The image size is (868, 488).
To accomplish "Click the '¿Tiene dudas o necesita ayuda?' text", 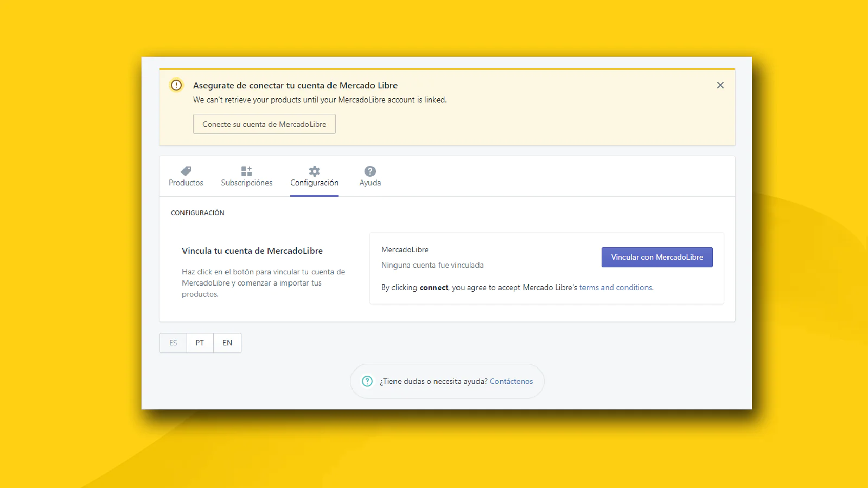I will 433,382.
